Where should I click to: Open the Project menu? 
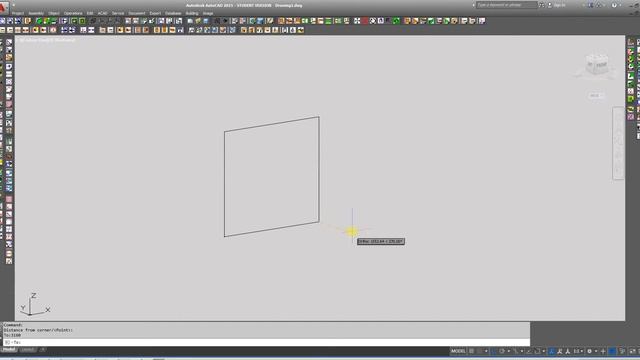[18, 13]
